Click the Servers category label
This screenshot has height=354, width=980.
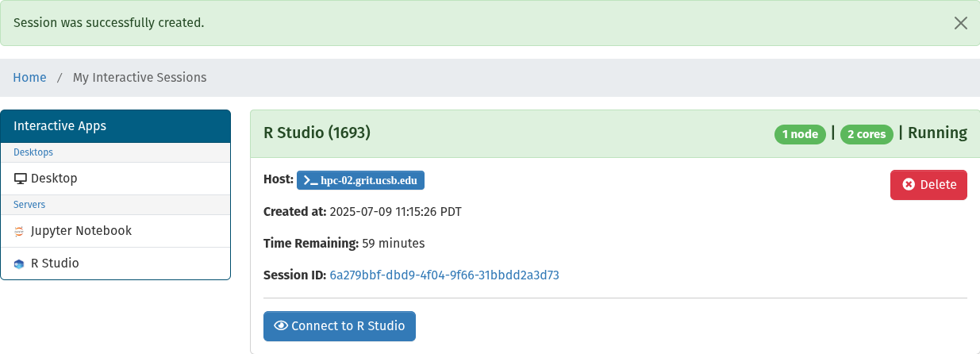coord(29,205)
